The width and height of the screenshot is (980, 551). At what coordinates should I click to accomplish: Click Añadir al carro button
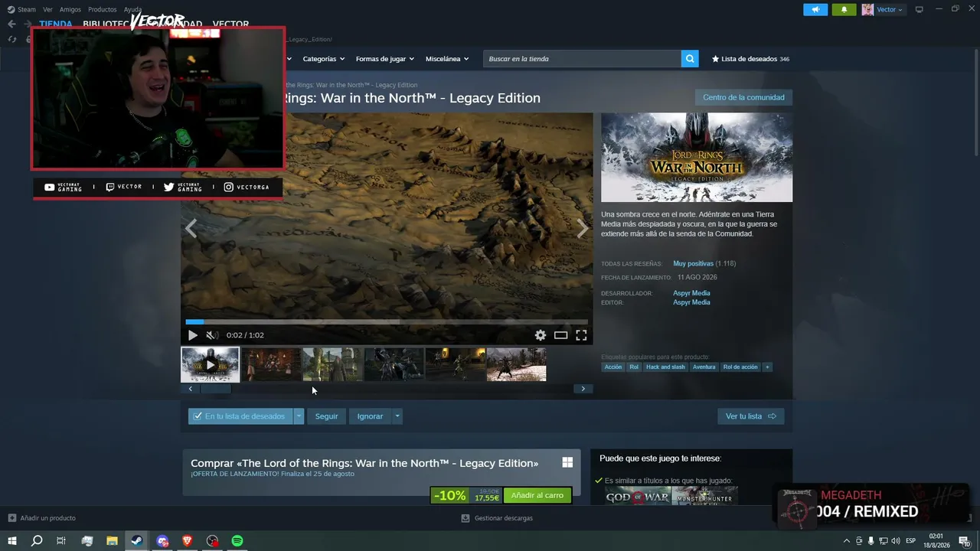click(x=537, y=496)
